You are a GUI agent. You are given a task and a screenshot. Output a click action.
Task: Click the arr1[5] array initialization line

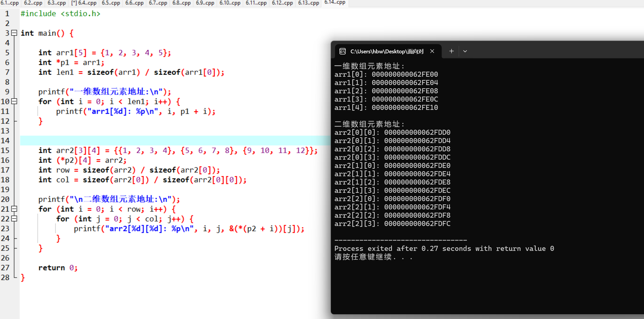[105, 53]
